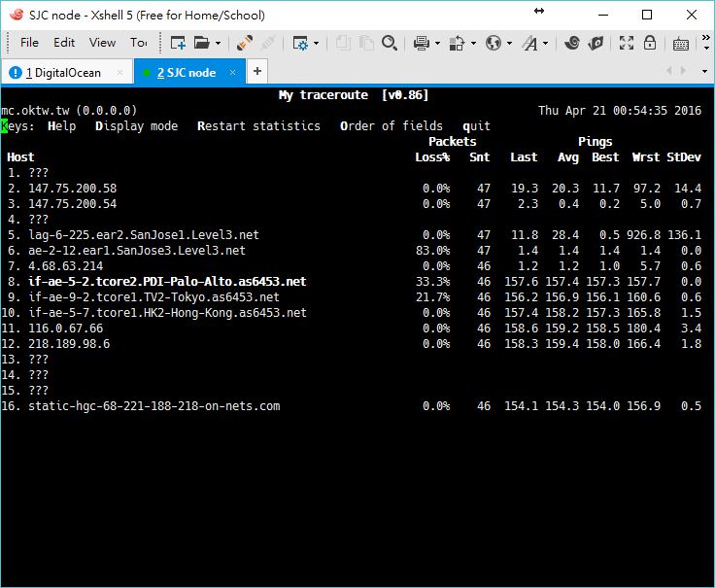This screenshot has height=588, width=715.
Task: Click the tab scroll right arrow
Action: (x=683, y=71)
